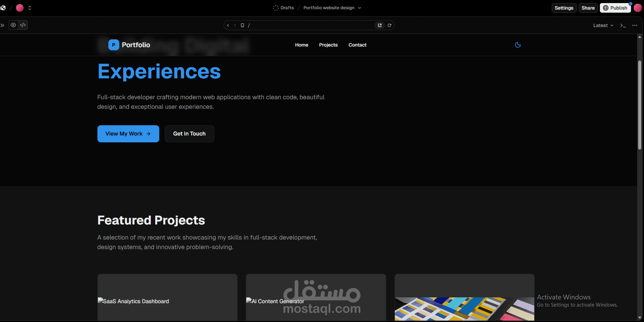Click the refresh preview icon
Image resolution: width=644 pixels, height=322 pixels.
(390, 25)
